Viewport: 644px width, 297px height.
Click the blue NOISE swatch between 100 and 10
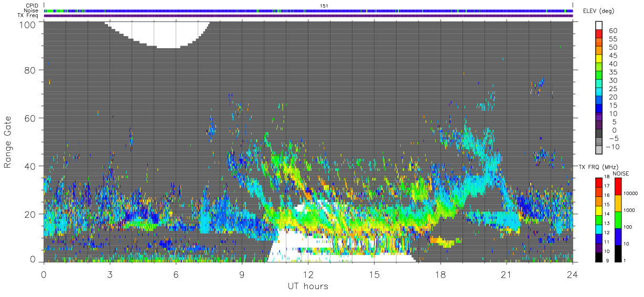pyautogui.click(x=618, y=236)
